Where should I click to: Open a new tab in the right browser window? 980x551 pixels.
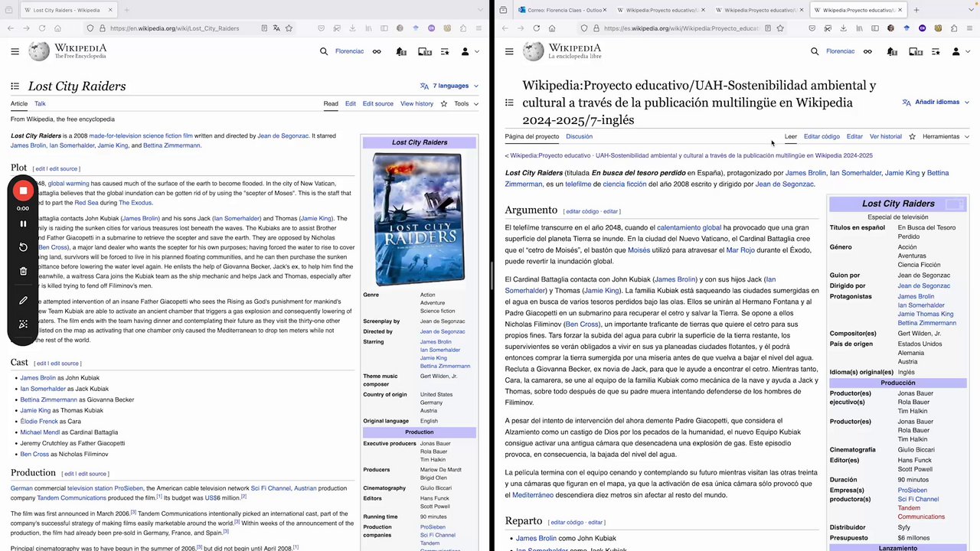916,10
